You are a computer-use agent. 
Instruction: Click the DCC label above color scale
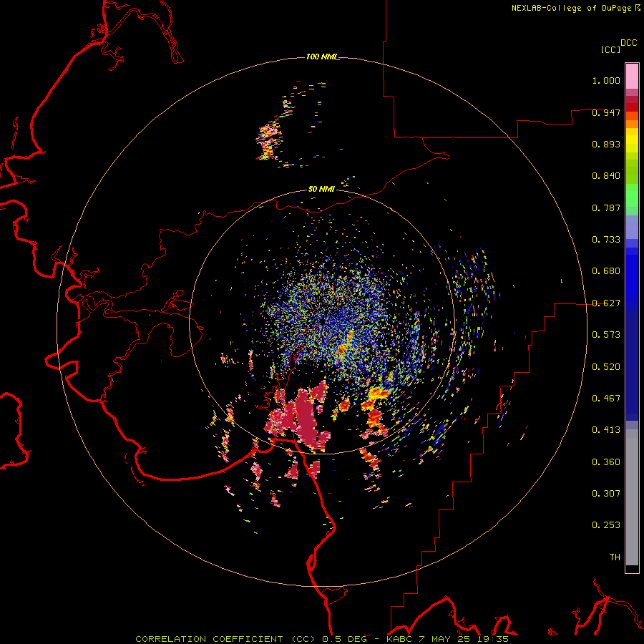tap(629, 43)
